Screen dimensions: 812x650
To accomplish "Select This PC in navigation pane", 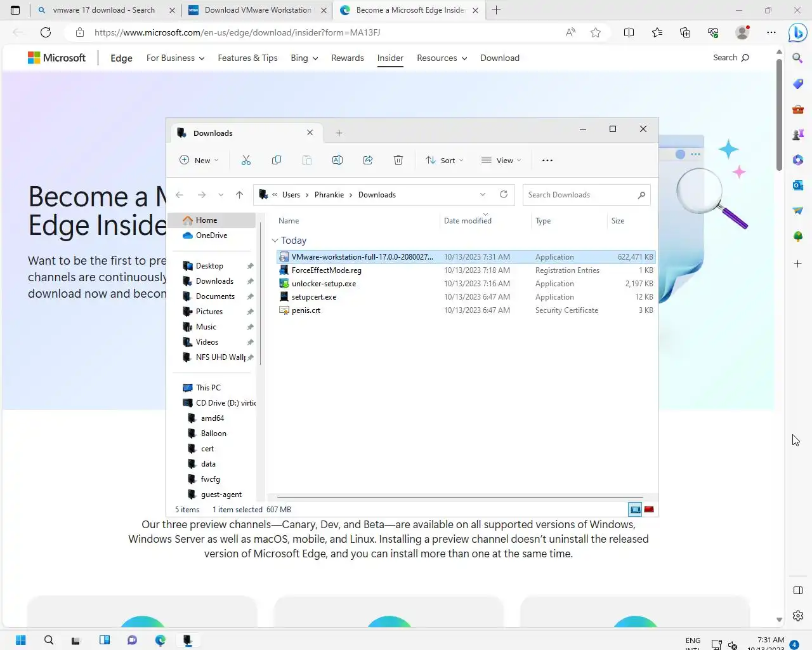I will coord(208,388).
